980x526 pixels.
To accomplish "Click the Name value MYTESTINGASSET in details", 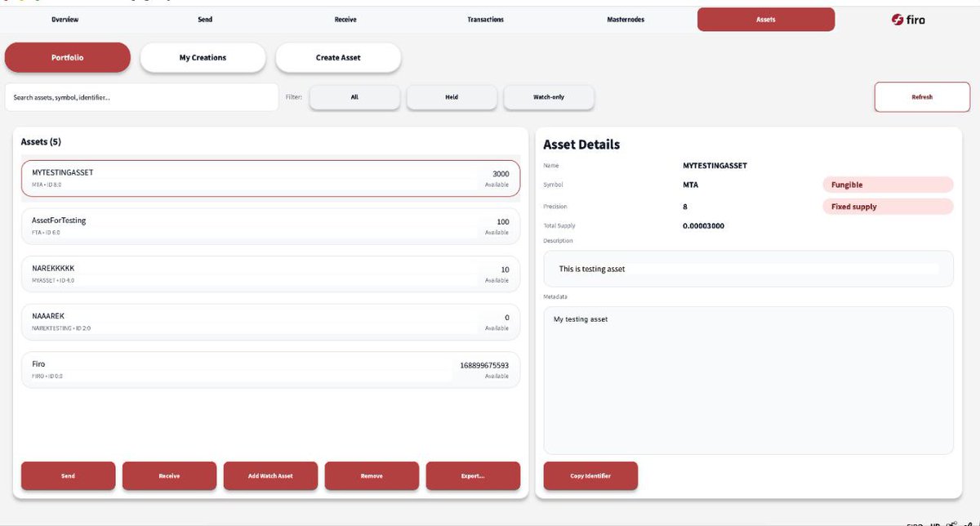I will (x=715, y=166).
